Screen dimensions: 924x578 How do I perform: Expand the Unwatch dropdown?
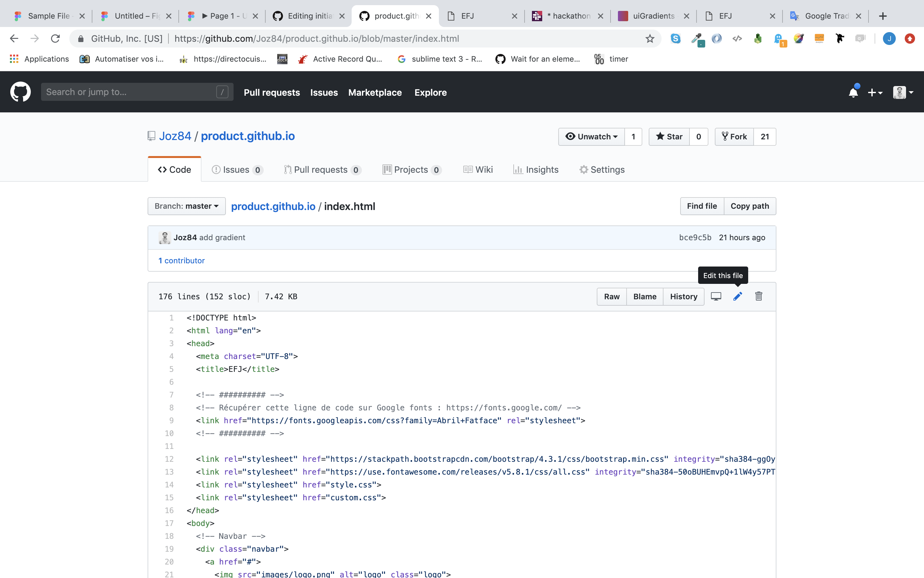coord(591,136)
